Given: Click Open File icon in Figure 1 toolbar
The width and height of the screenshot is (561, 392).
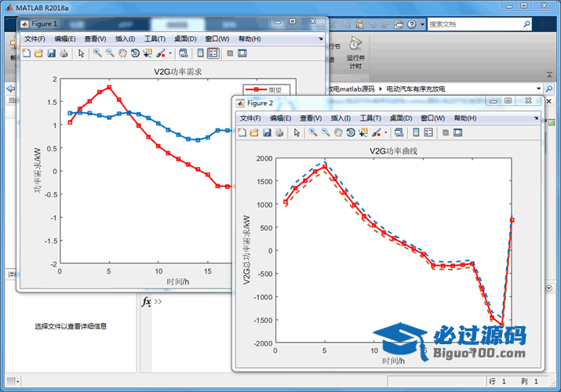Looking at the screenshot, I should point(38,53).
